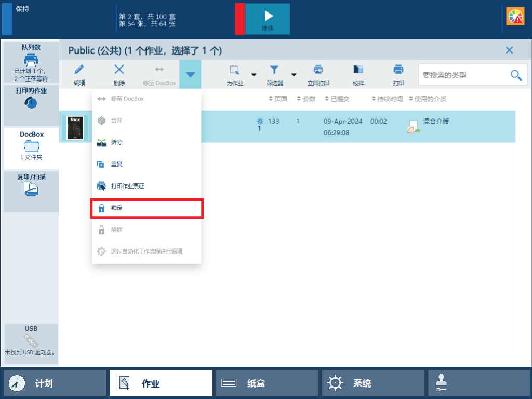Click the magnifier search icon
Viewport: 532px width, 399px height.
pos(516,75)
